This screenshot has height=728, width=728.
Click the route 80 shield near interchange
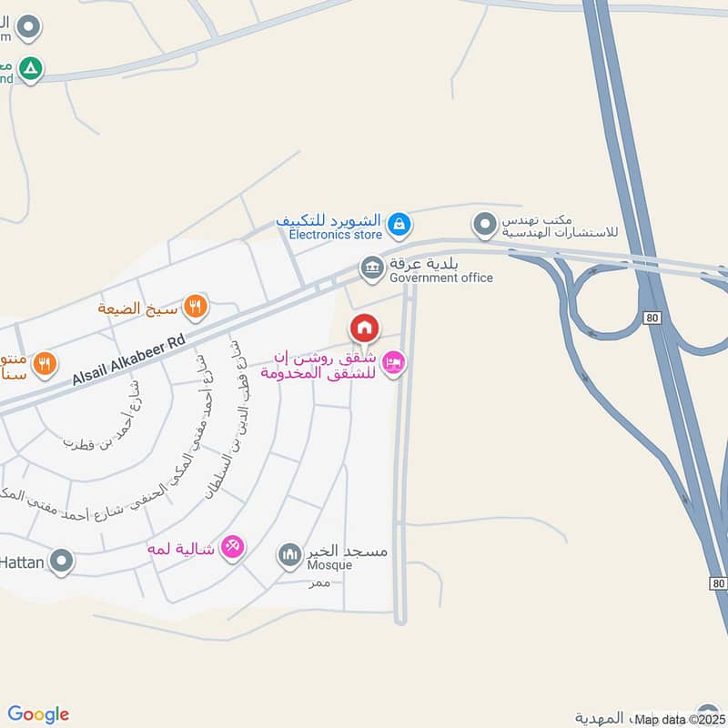pos(652,318)
